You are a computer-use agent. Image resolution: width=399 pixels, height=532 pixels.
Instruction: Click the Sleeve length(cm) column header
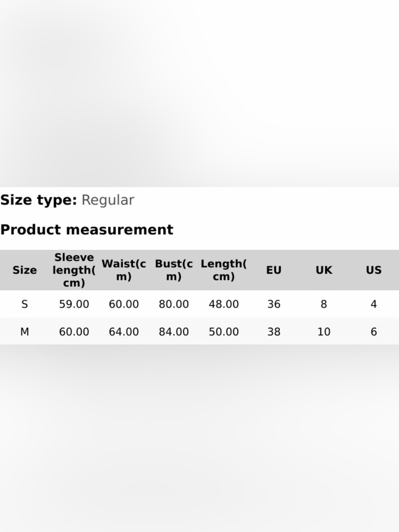point(74,270)
